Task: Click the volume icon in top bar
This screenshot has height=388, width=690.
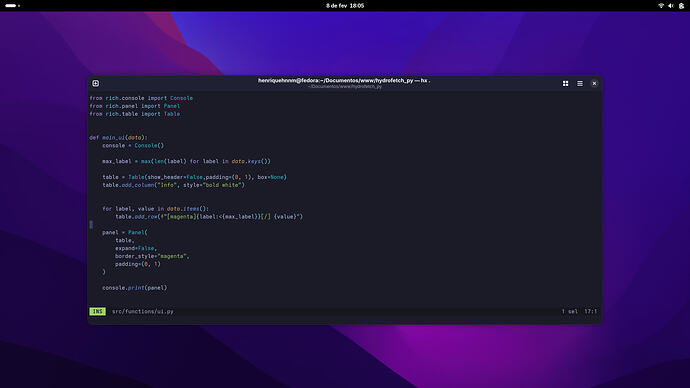Action: pyautogui.click(x=671, y=6)
